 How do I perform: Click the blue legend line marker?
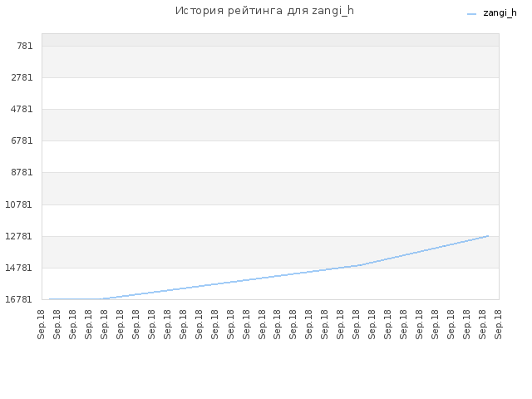(x=471, y=14)
